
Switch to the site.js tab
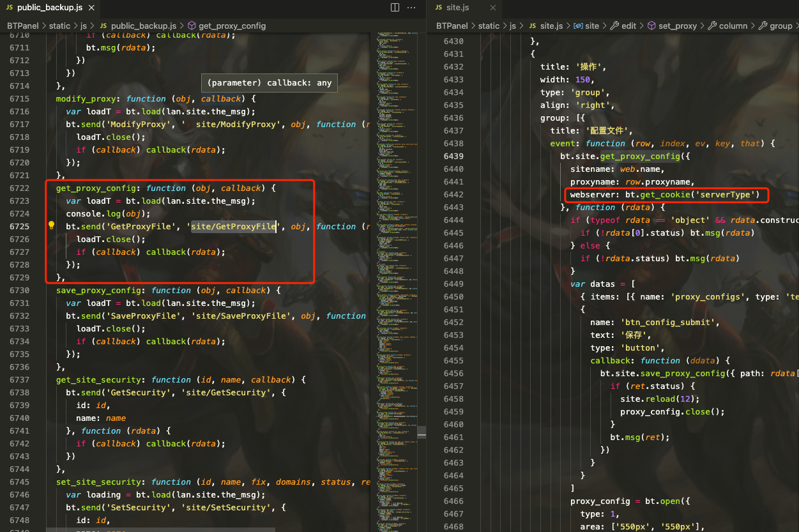pyautogui.click(x=457, y=8)
